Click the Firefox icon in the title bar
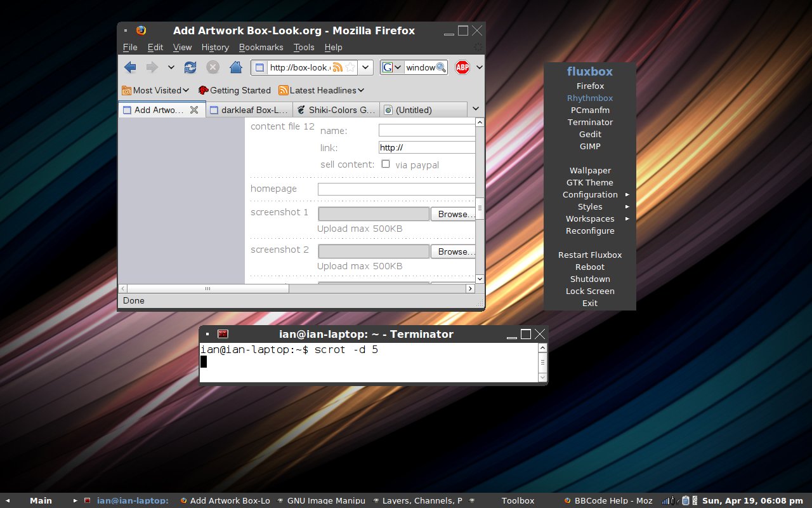The height and width of the screenshot is (508, 812). pyautogui.click(x=141, y=30)
